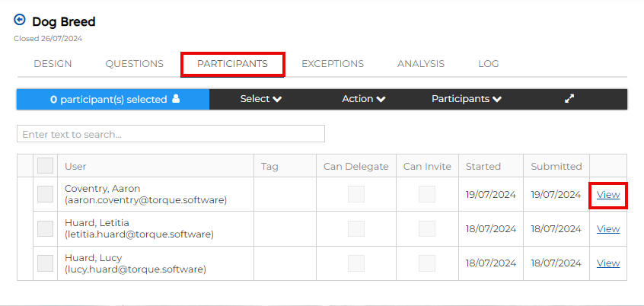The width and height of the screenshot is (644, 306).
Task: Expand the Action dropdown
Action: (x=363, y=99)
